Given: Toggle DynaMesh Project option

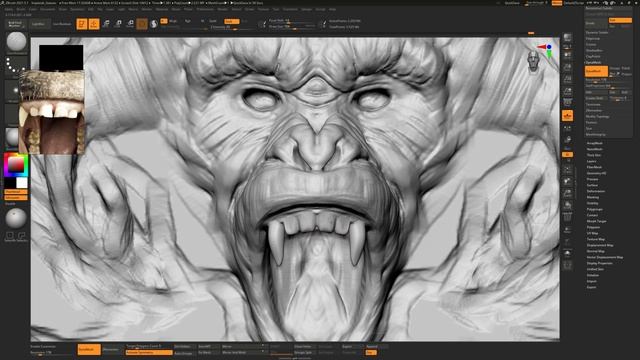Looking at the screenshot, I should (627, 74).
